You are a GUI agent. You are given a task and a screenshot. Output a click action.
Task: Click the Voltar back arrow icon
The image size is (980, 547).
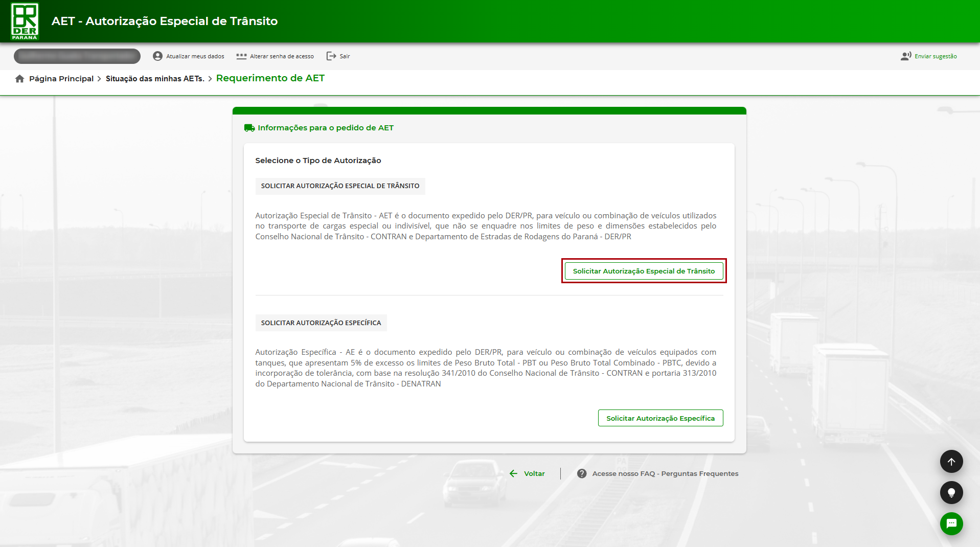pos(514,474)
